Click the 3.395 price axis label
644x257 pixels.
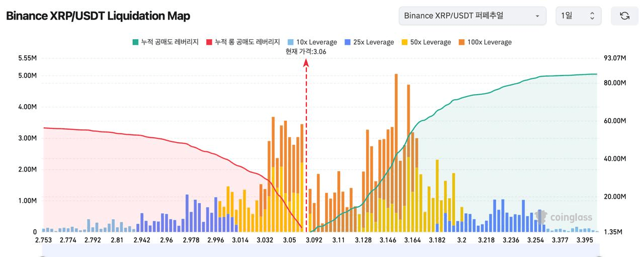(584, 240)
